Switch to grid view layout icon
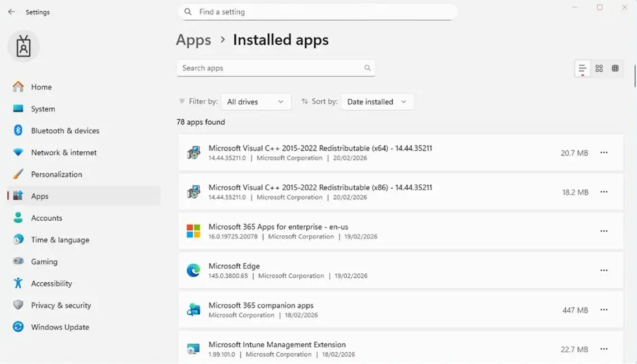Screen dimensions: 637x364 (599, 68)
